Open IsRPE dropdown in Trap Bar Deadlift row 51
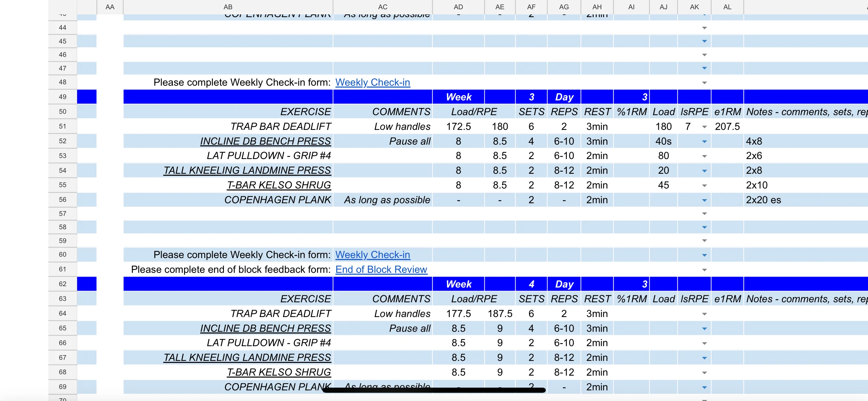The height and width of the screenshot is (401, 868). tap(704, 127)
